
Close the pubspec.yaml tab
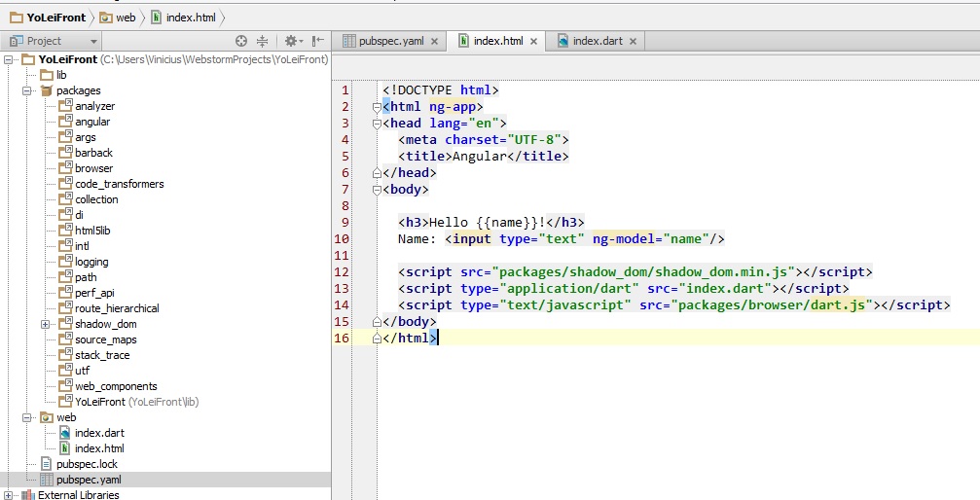(434, 41)
